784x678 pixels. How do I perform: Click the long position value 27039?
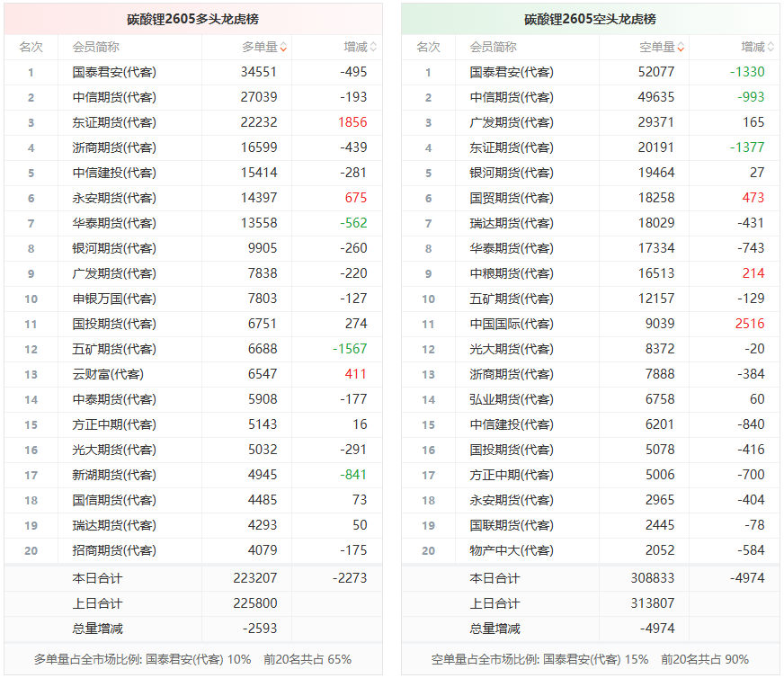(259, 97)
